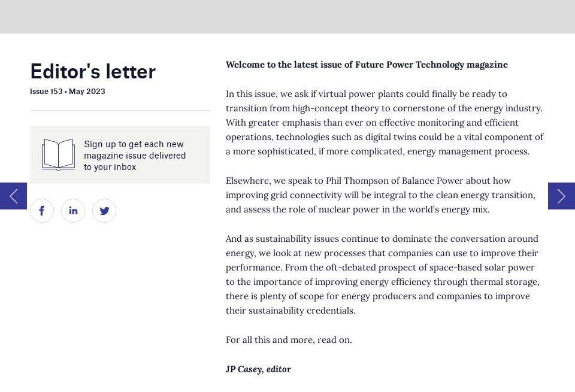This screenshot has width=575, height=392.
Task: Return to the previous article using back arrow
Action: [x=13, y=196]
